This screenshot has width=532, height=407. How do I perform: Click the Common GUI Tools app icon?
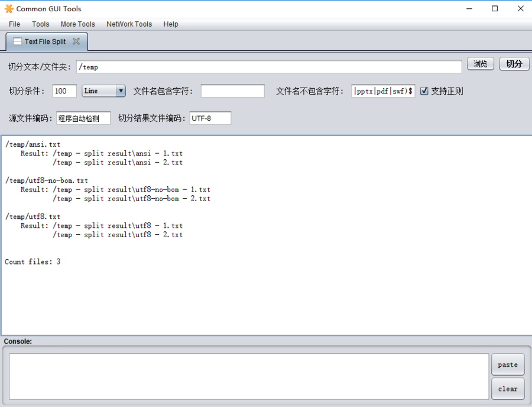click(9, 9)
